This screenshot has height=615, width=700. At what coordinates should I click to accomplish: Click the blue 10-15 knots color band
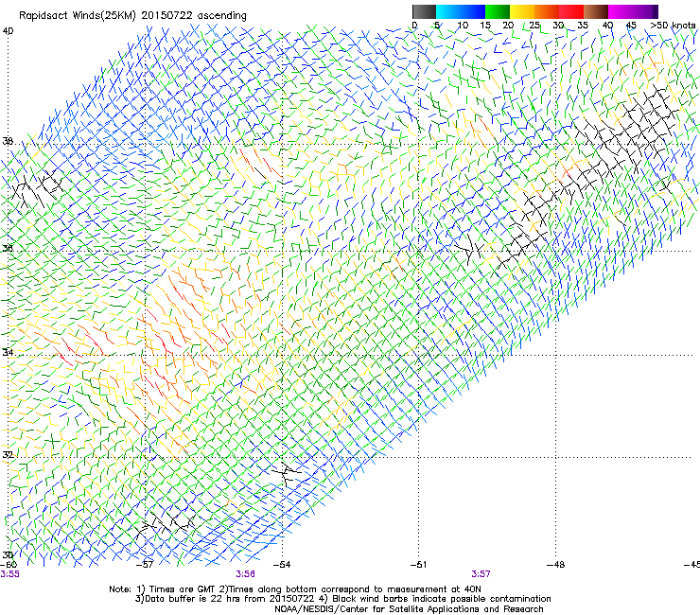click(x=473, y=11)
